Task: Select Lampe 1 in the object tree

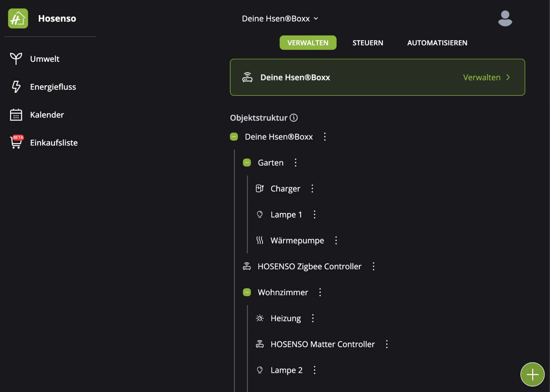Action: coord(286,215)
